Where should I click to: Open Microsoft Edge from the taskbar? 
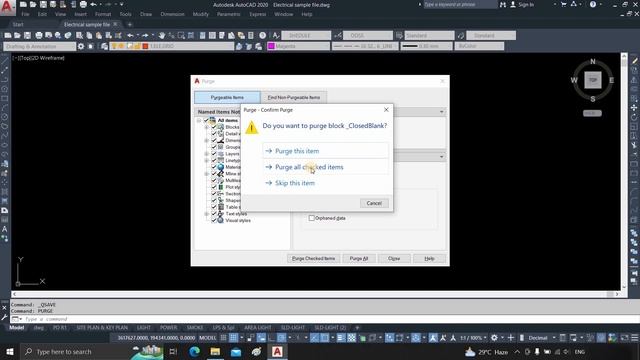coord(194,351)
